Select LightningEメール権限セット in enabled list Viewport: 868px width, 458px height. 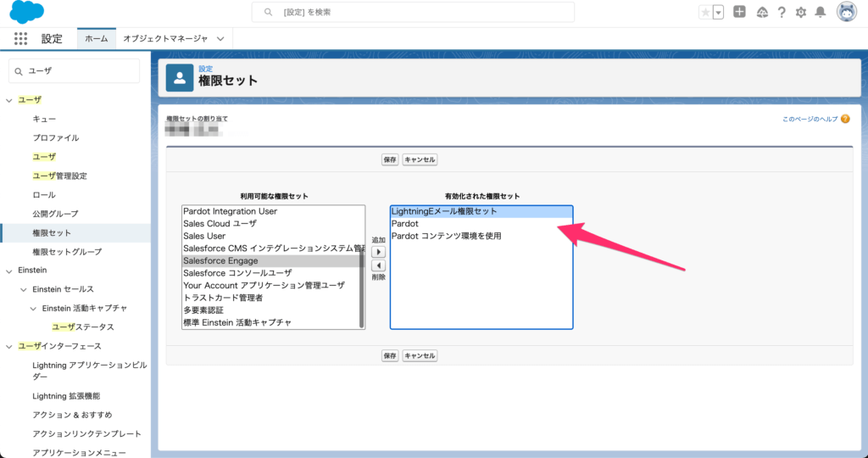pyautogui.click(x=481, y=211)
